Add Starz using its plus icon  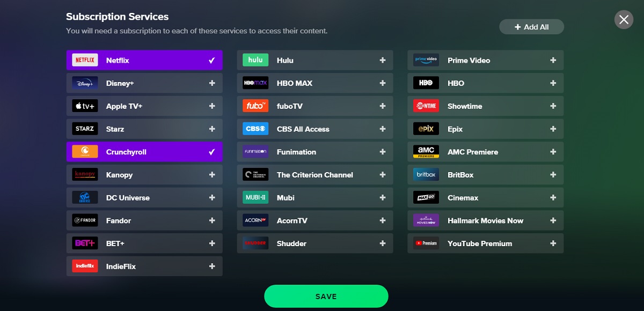[x=212, y=129]
